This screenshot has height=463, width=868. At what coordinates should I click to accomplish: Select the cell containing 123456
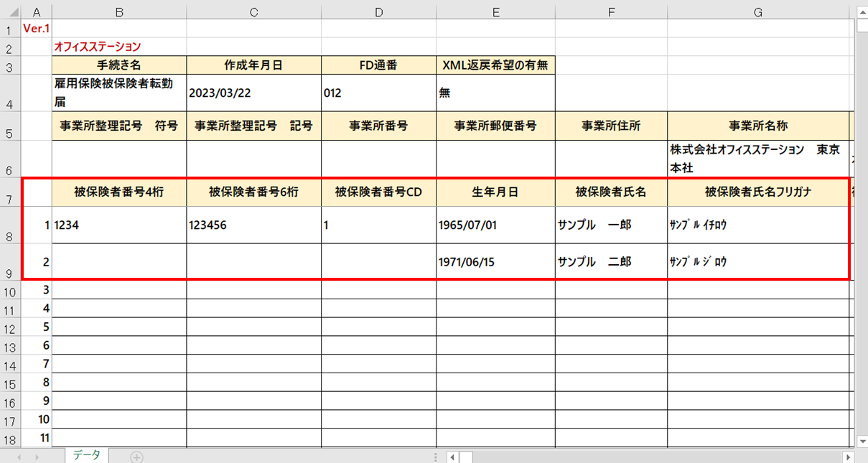(x=253, y=225)
